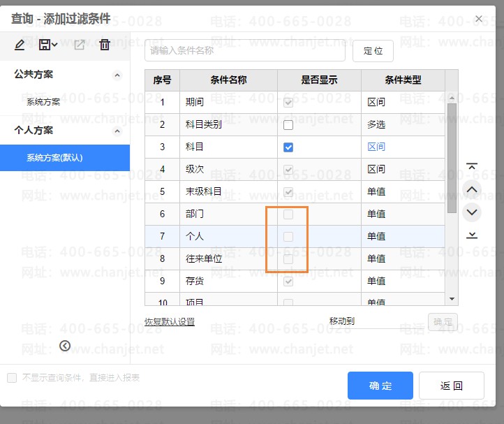Check the 科目类别 display checkbox
The height and width of the screenshot is (424, 504).
coord(288,125)
